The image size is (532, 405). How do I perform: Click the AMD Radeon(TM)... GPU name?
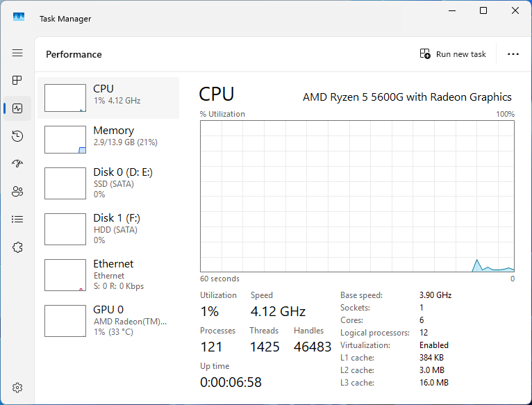pos(130,322)
